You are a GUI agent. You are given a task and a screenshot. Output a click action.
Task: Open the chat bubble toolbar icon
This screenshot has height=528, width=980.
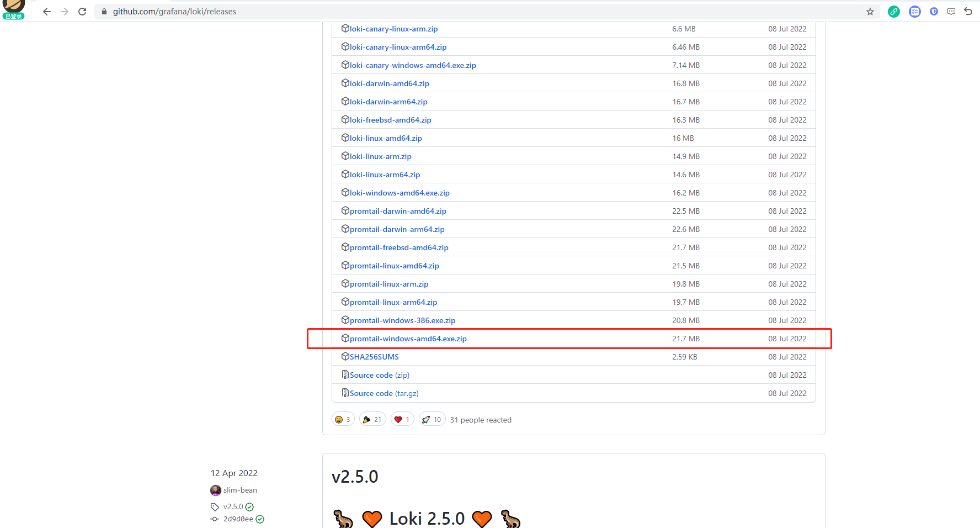pos(951,12)
